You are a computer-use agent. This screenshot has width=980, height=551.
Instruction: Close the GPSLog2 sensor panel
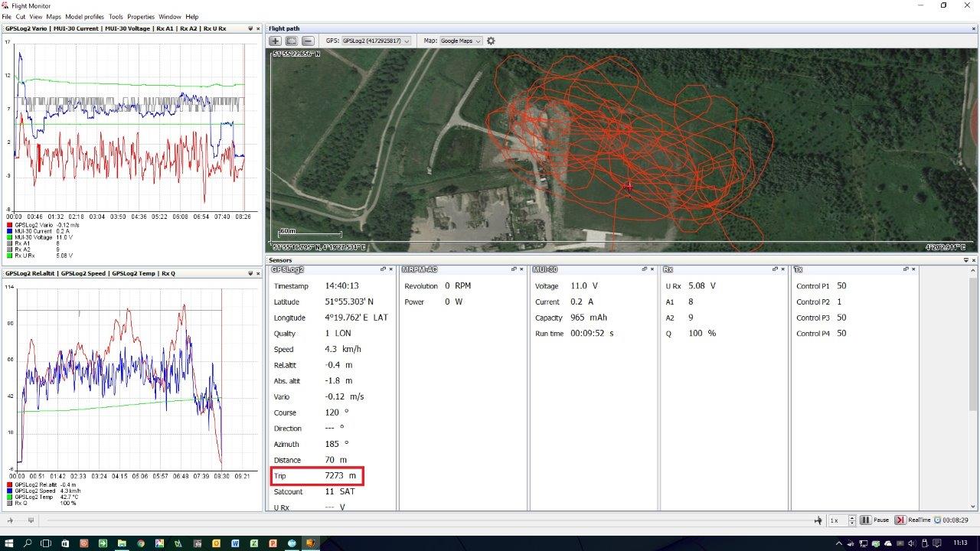click(390, 269)
